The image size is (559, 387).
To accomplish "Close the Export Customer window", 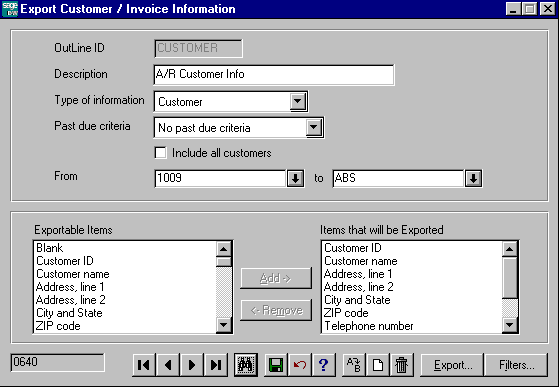I will [548, 9].
